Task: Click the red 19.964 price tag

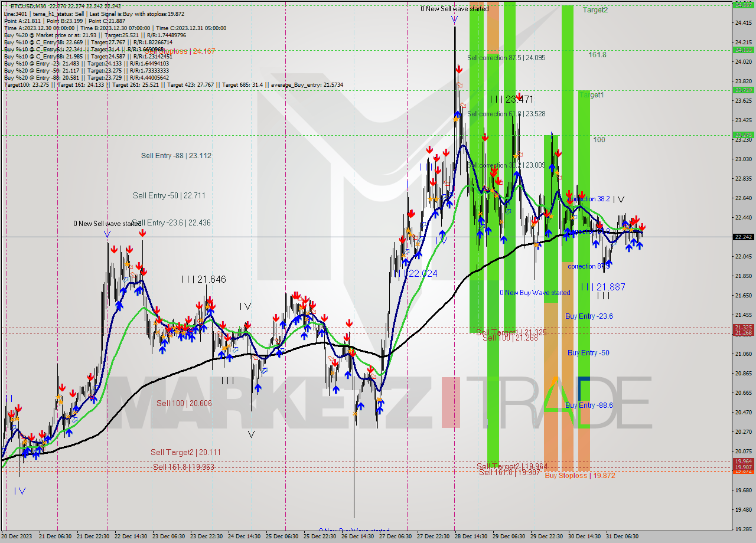Action: pyautogui.click(x=743, y=462)
